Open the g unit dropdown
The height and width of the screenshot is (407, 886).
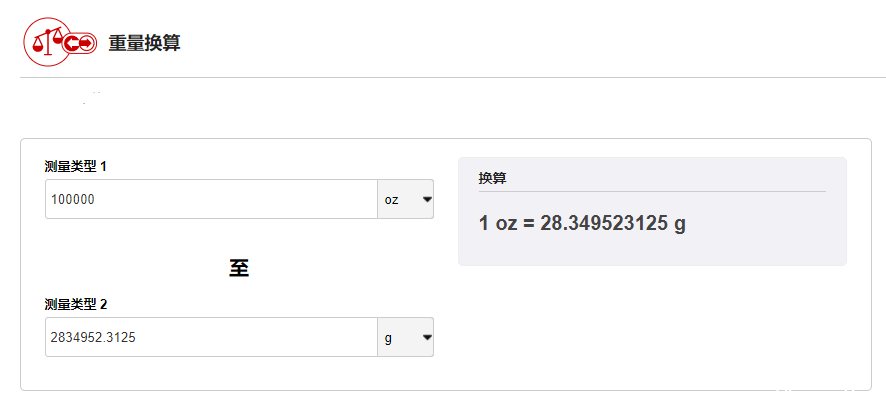405,337
